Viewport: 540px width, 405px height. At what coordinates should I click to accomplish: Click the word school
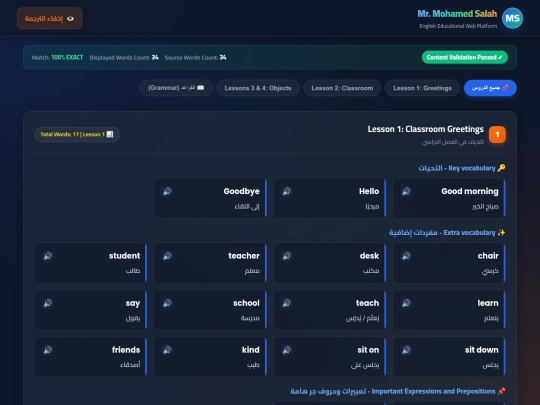tap(246, 303)
